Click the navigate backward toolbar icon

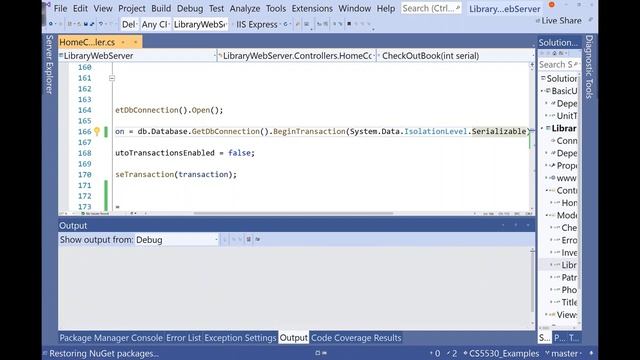pyautogui.click(x=51, y=24)
